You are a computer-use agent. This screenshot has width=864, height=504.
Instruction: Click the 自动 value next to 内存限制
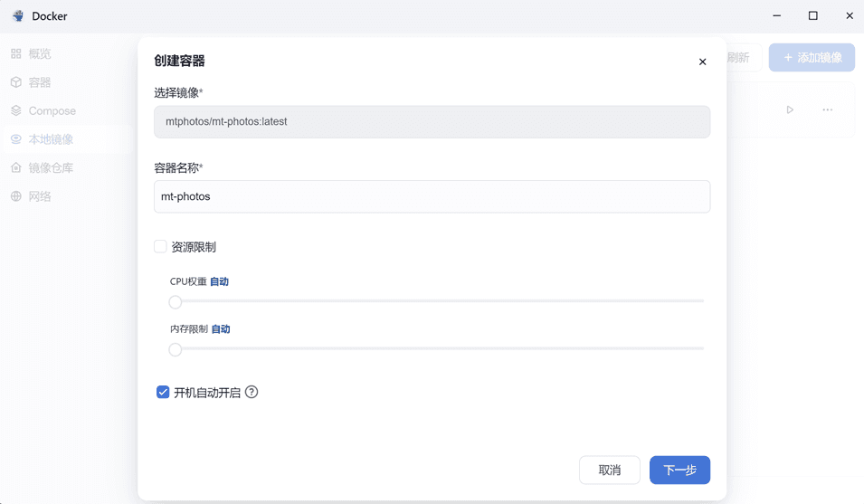[x=221, y=328]
